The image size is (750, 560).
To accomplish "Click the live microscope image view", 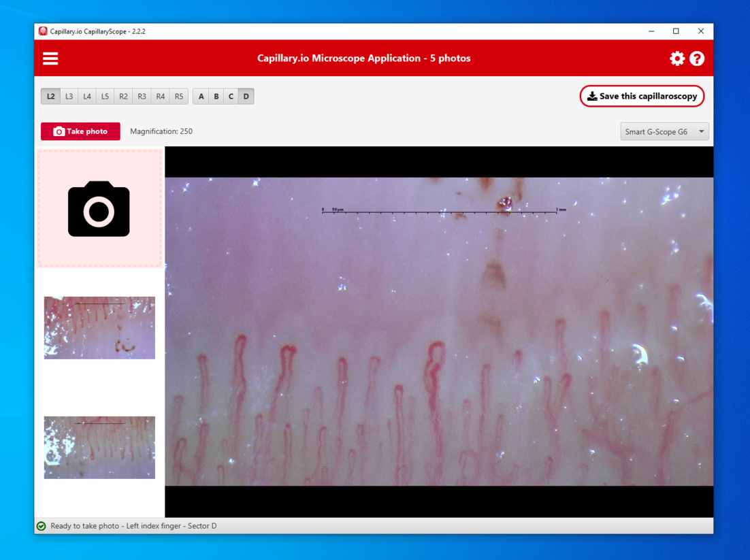I will pyautogui.click(x=439, y=331).
